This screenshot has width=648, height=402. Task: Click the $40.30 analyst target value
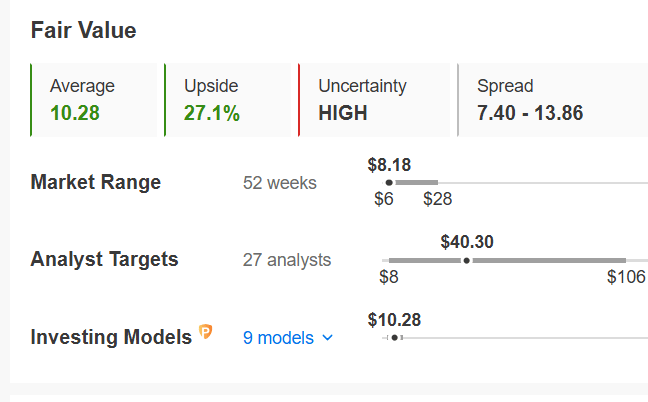click(x=467, y=242)
